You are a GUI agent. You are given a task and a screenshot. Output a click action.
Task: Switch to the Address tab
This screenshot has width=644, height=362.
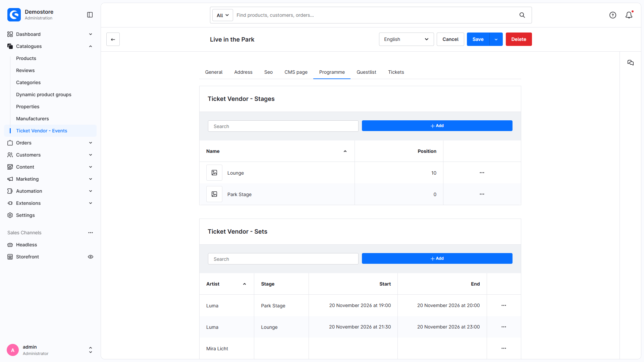point(243,72)
